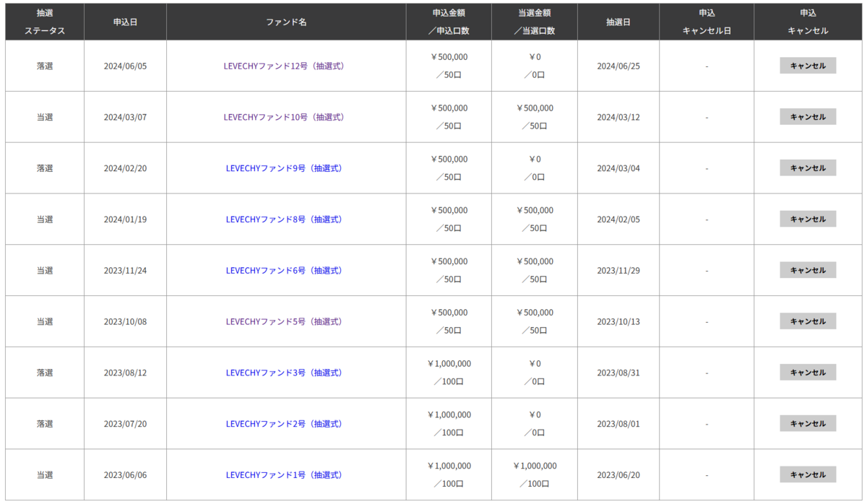
Task: Click 当選 status in ファンド5号 row
Action: [45, 321]
